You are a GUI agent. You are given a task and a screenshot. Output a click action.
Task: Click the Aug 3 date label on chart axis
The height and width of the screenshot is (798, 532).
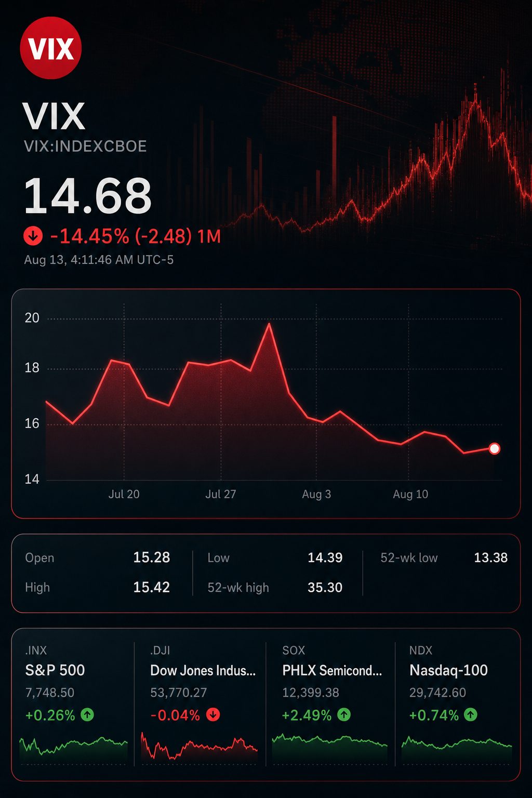(x=316, y=494)
